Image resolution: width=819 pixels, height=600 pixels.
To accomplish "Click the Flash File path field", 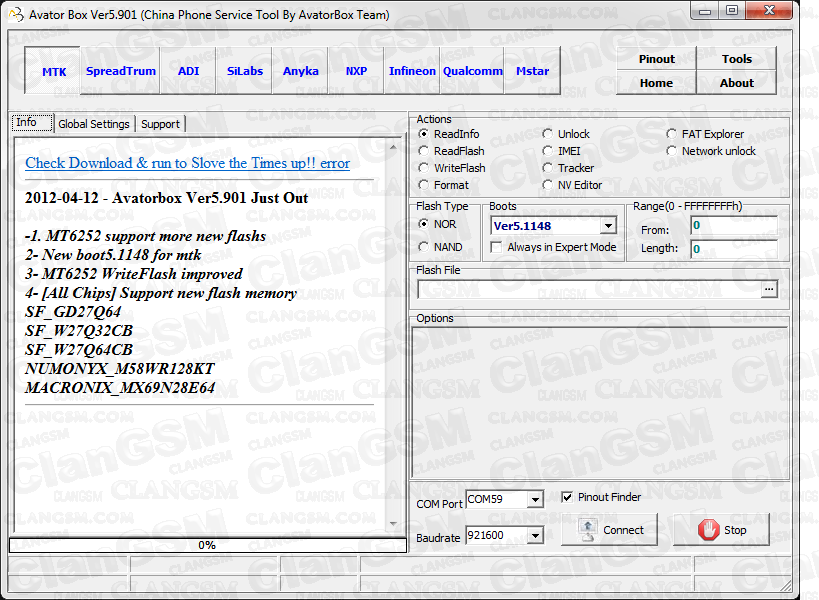I will pos(589,289).
